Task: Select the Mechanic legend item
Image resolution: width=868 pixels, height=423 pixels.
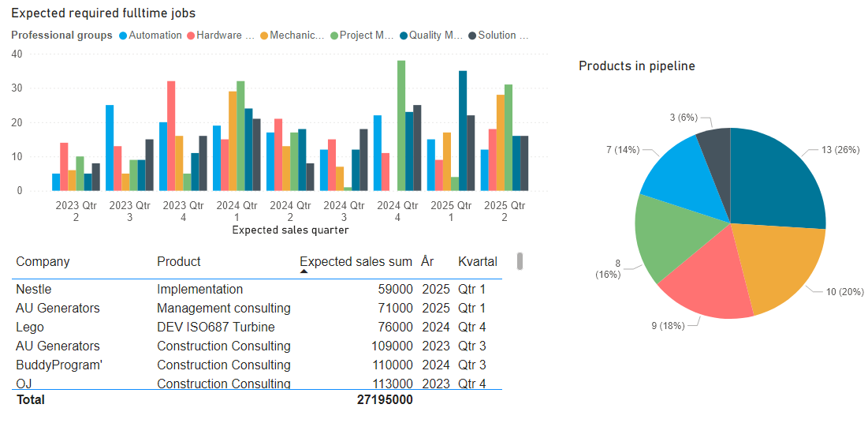Action: point(291,36)
